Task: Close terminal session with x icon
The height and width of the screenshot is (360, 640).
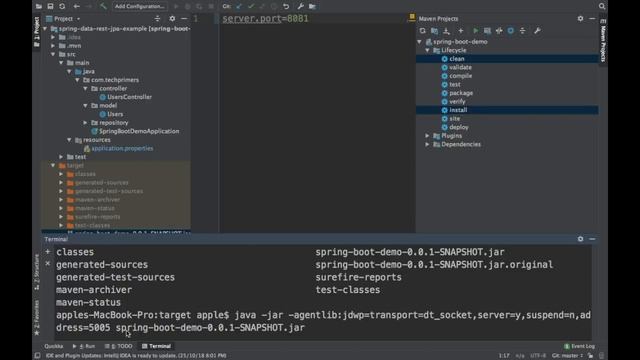Action: [x=48, y=264]
